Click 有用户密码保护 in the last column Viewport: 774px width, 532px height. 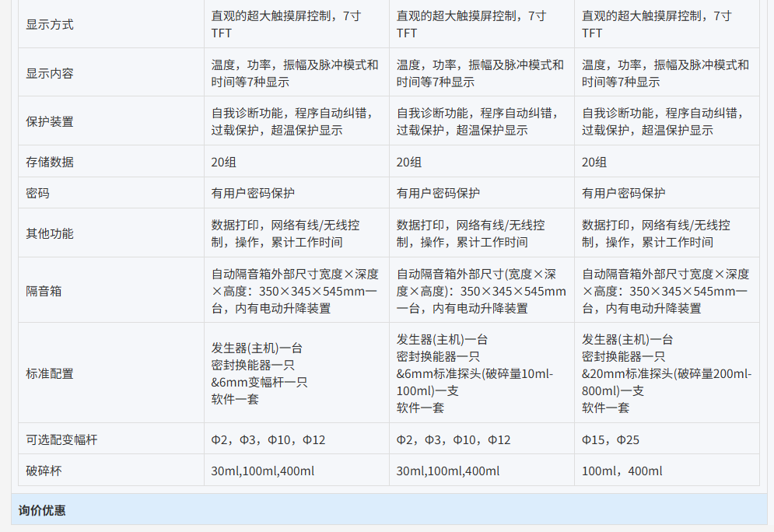(x=623, y=193)
